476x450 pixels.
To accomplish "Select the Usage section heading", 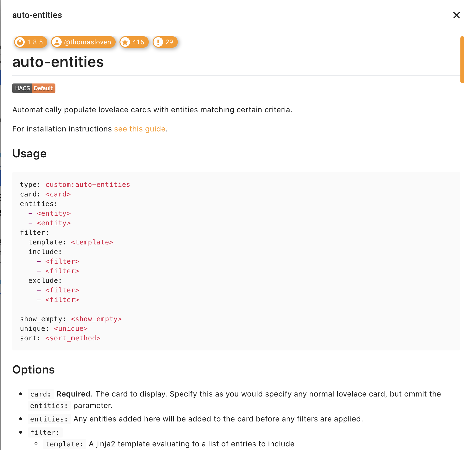I will click(x=30, y=153).
